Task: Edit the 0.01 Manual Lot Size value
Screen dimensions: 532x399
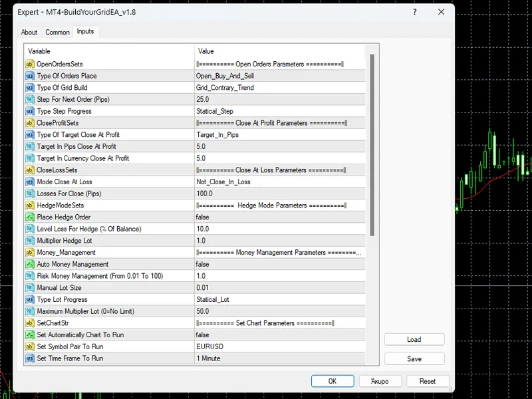Action: point(280,288)
